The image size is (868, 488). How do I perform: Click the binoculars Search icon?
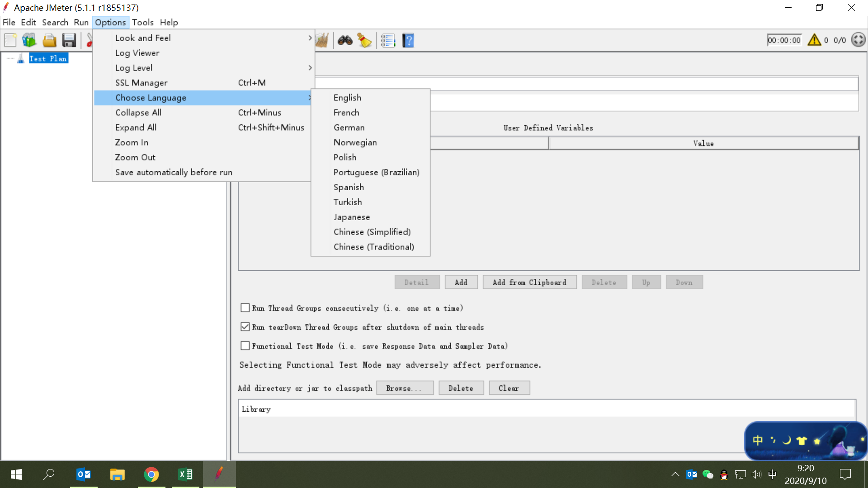[x=345, y=41]
